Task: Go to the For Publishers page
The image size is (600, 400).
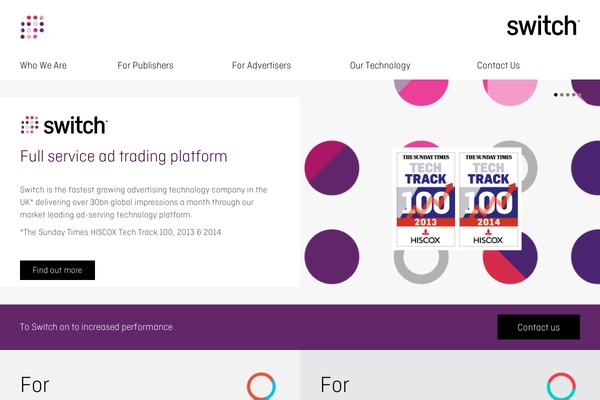Action: (145, 65)
